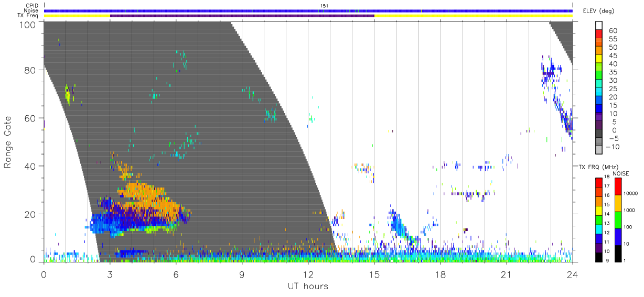Click the ELEV (deg) colorbar title
Viewport: 644px width, 297px height.
click(x=599, y=11)
